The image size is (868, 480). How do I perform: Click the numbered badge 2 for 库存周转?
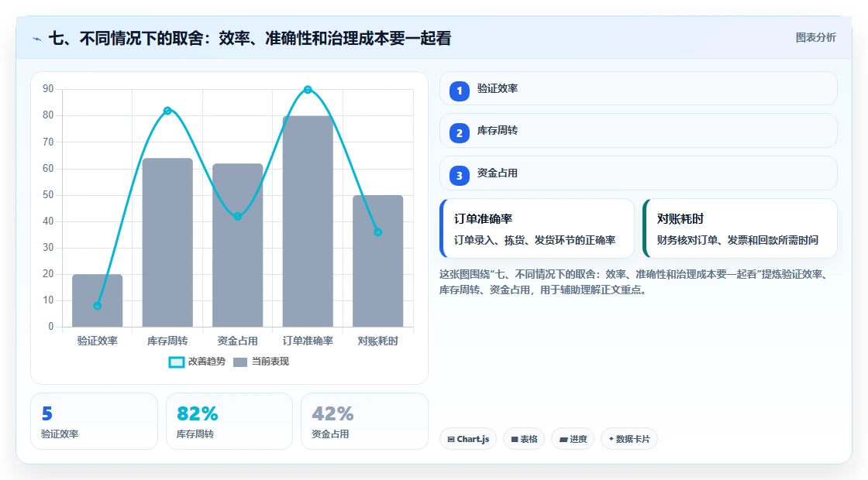459,133
